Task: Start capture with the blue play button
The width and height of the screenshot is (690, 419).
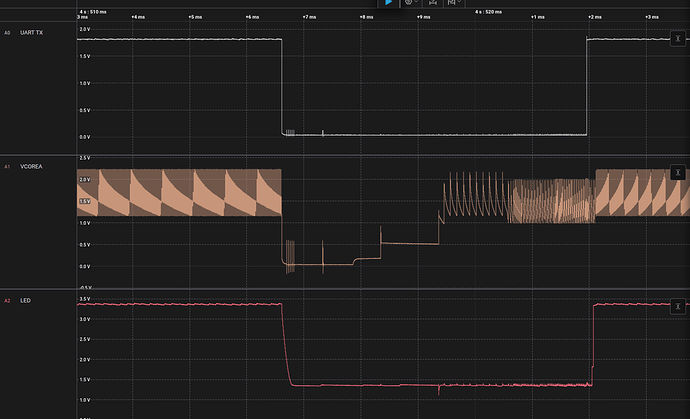Action: point(389,3)
